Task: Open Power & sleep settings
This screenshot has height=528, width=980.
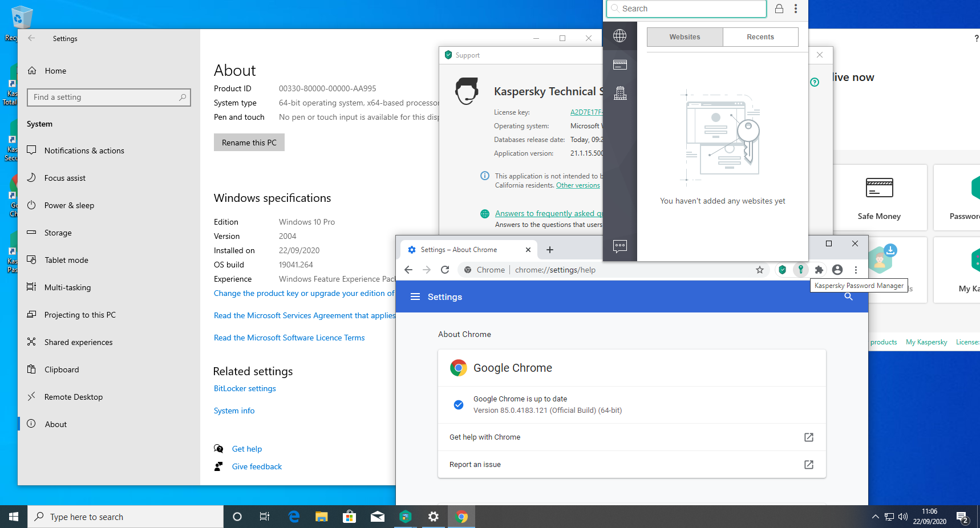Action: pyautogui.click(x=69, y=205)
